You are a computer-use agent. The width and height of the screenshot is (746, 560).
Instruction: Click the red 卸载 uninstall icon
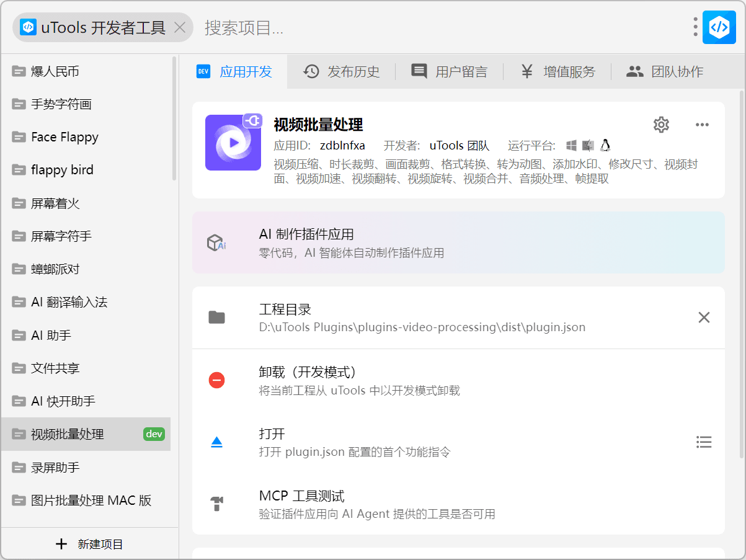tap(216, 380)
